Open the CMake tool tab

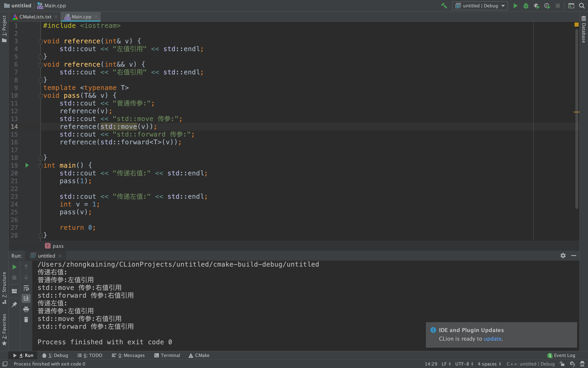tap(199, 355)
